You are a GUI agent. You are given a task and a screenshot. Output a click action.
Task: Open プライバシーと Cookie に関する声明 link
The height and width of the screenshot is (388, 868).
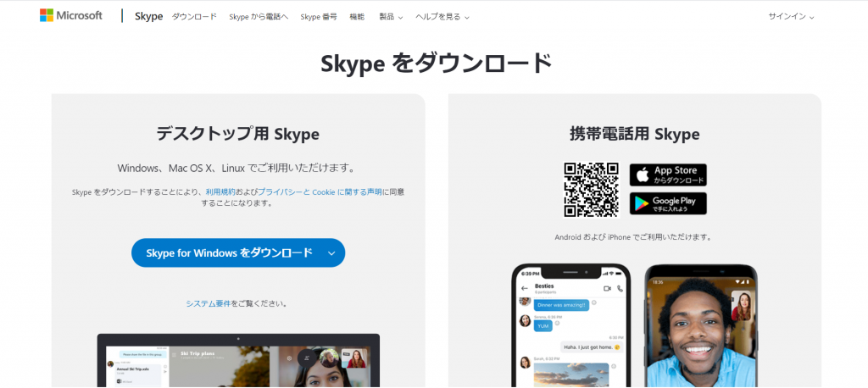(x=320, y=192)
